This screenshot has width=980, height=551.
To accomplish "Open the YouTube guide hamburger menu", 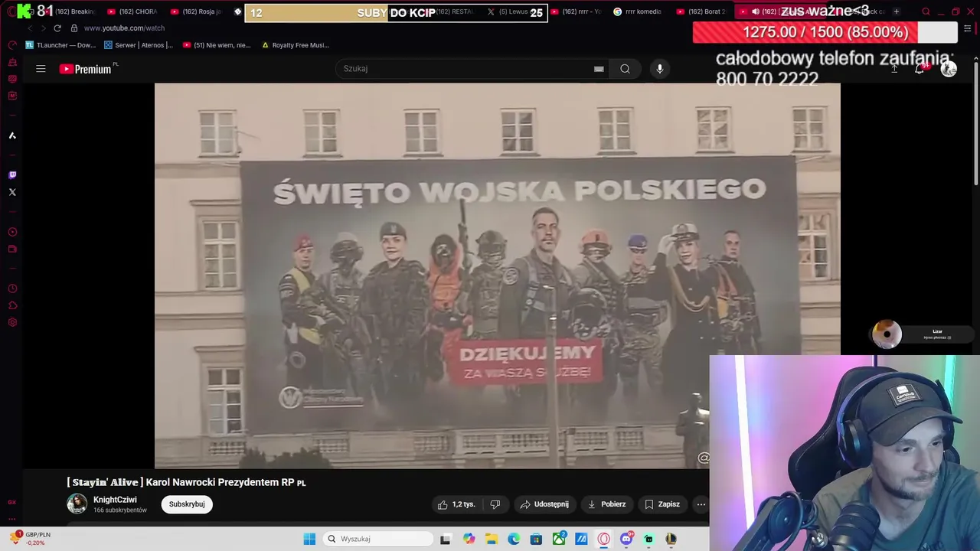I will 41,69.
